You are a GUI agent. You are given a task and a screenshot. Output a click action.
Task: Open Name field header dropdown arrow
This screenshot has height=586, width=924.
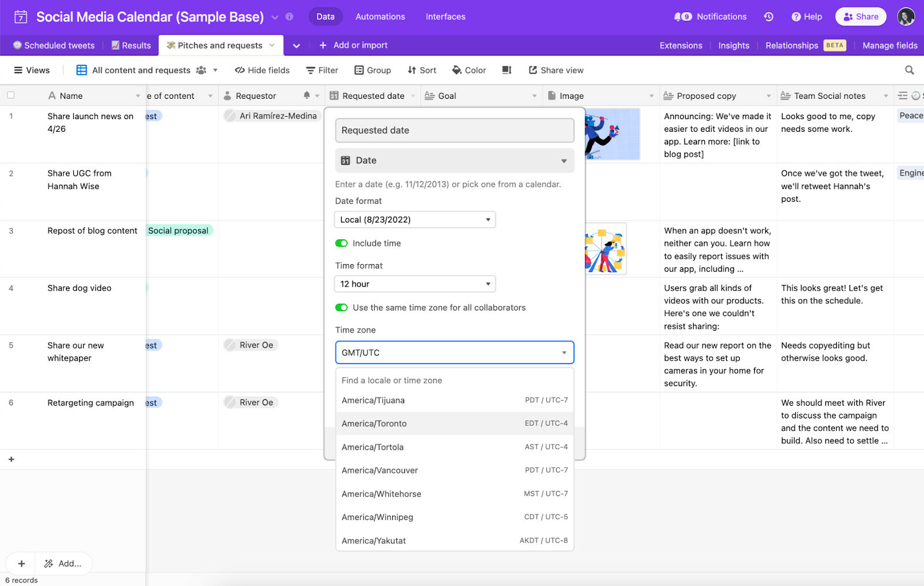pyautogui.click(x=138, y=96)
